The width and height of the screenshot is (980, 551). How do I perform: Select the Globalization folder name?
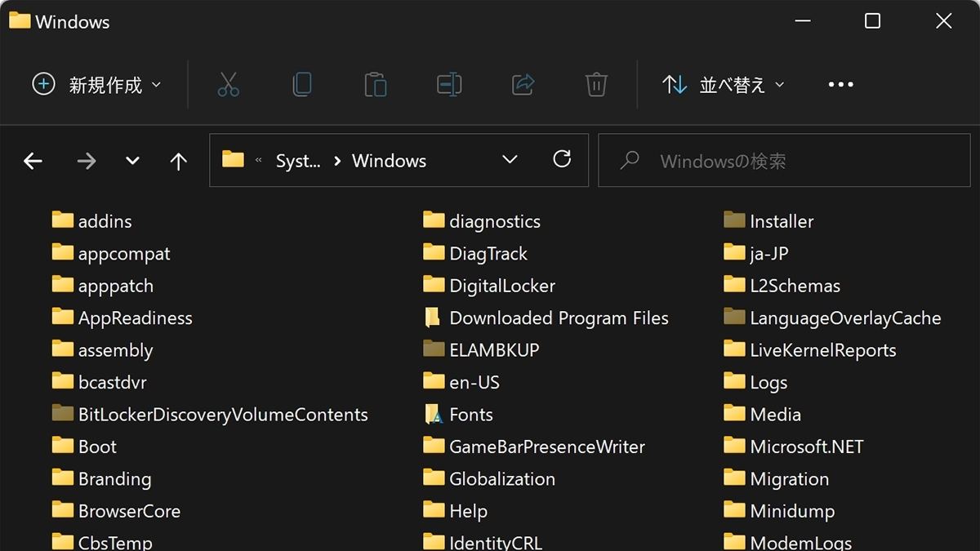click(502, 479)
